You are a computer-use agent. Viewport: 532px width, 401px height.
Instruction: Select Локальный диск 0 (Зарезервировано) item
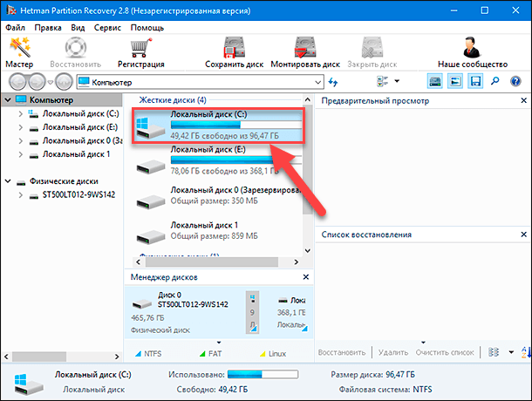point(218,196)
